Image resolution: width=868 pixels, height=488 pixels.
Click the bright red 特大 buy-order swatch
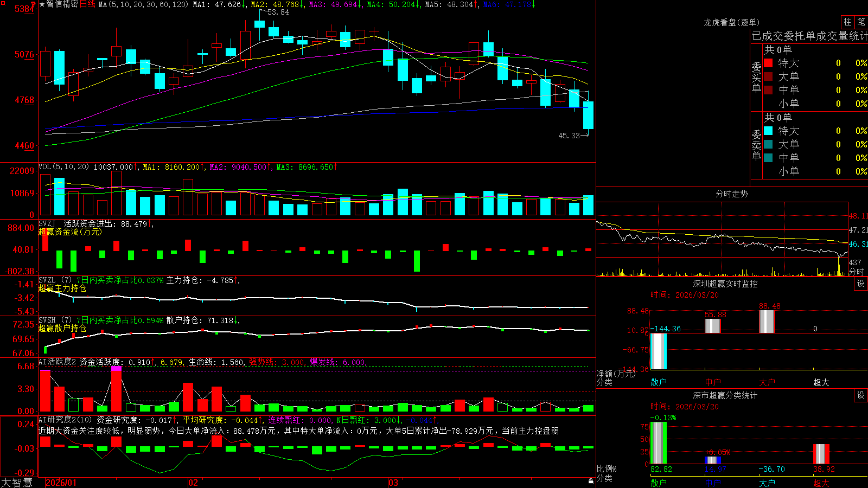tap(768, 63)
